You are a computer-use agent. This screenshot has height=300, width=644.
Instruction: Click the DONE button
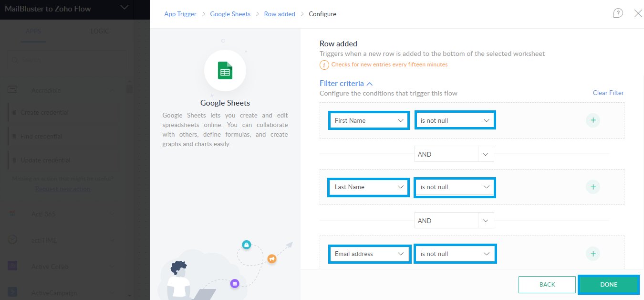pos(608,284)
